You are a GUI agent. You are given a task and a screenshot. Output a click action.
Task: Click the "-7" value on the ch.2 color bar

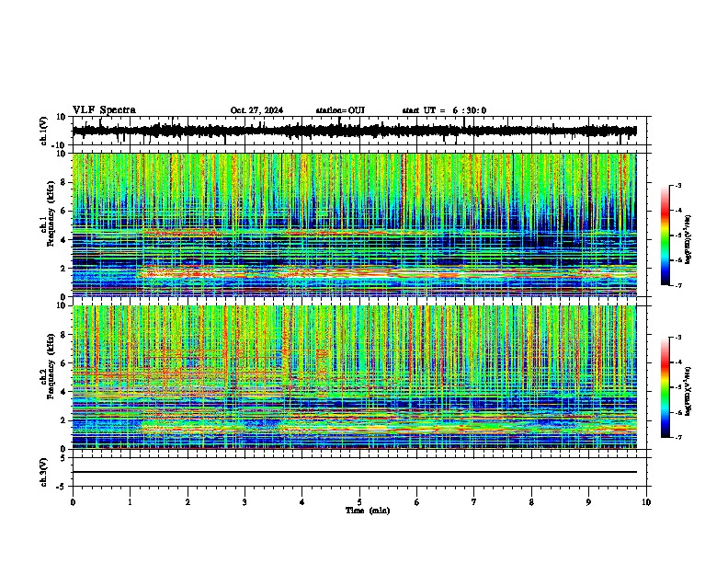point(678,438)
